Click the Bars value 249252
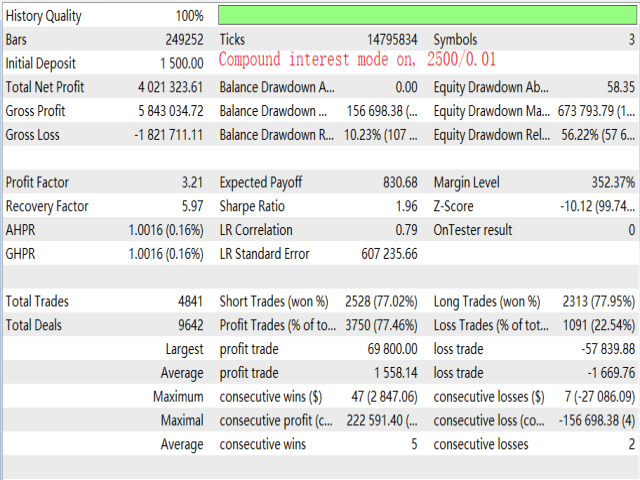 [x=184, y=40]
